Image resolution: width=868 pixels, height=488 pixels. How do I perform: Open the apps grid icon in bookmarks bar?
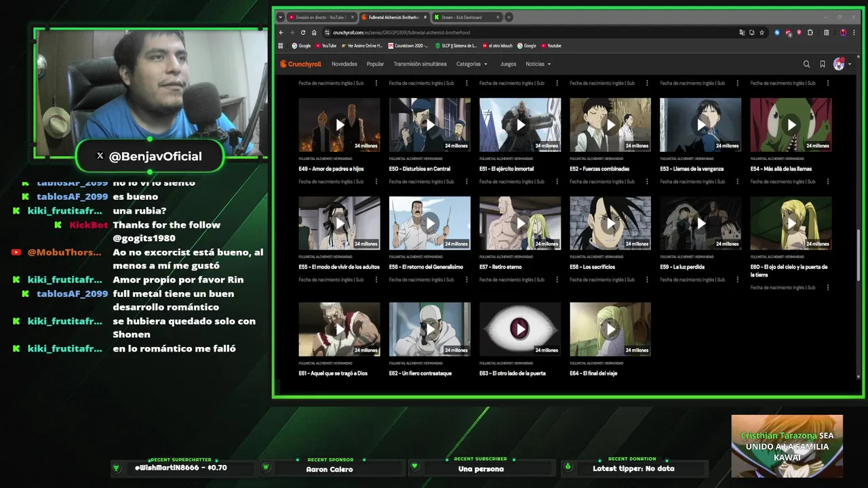coord(281,45)
